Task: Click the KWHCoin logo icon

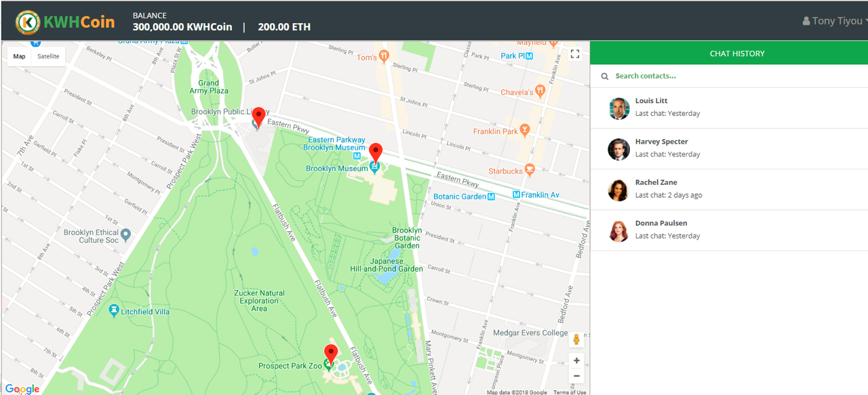Action: coord(27,22)
